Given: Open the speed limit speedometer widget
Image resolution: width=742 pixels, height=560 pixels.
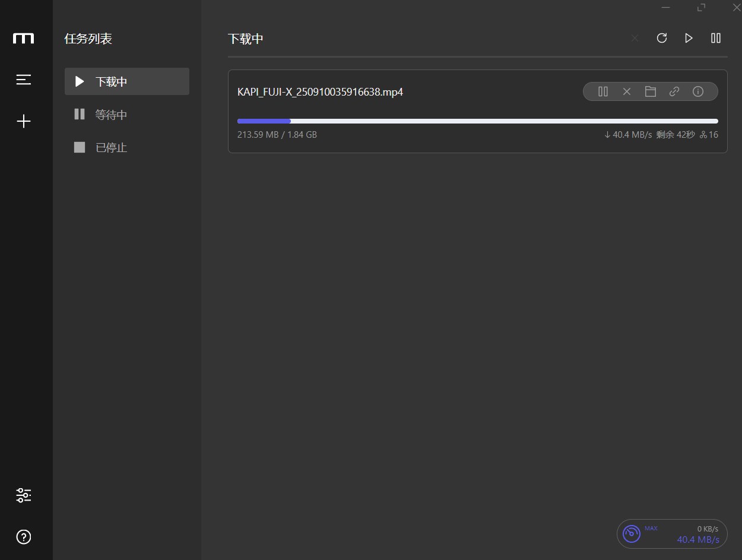Looking at the screenshot, I should pos(632,533).
